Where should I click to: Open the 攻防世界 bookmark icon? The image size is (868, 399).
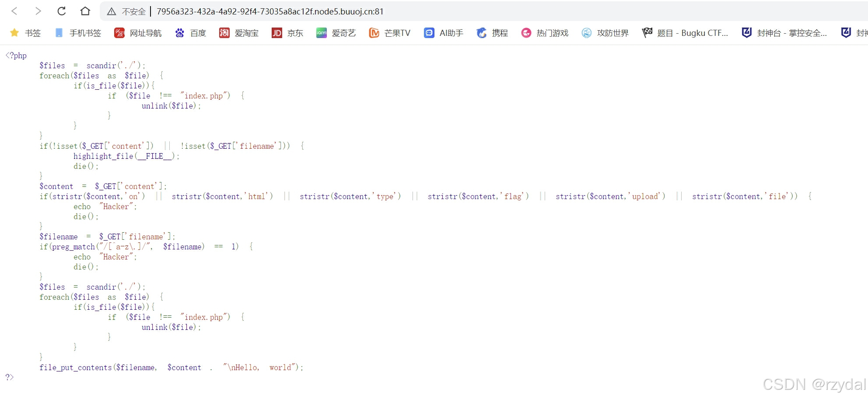tap(586, 33)
